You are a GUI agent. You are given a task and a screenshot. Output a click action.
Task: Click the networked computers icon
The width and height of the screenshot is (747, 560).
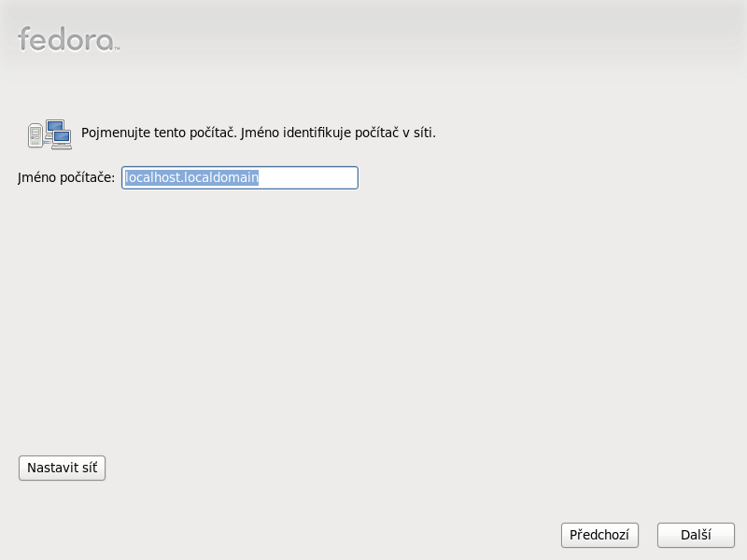49,134
